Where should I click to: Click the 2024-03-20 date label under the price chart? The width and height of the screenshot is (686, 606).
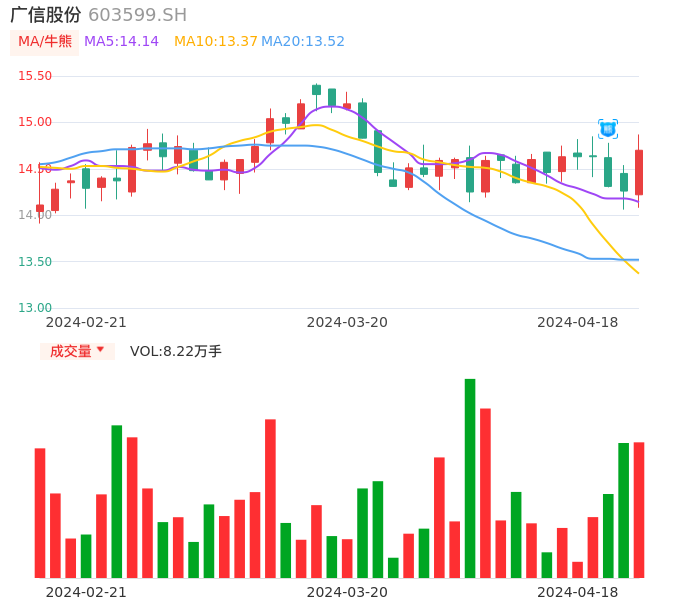point(347,322)
